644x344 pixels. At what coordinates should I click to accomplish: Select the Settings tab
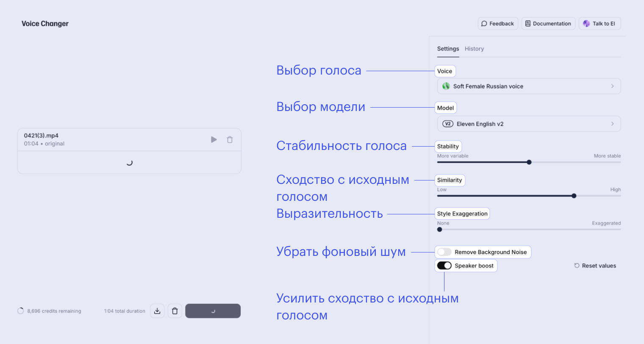point(448,49)
